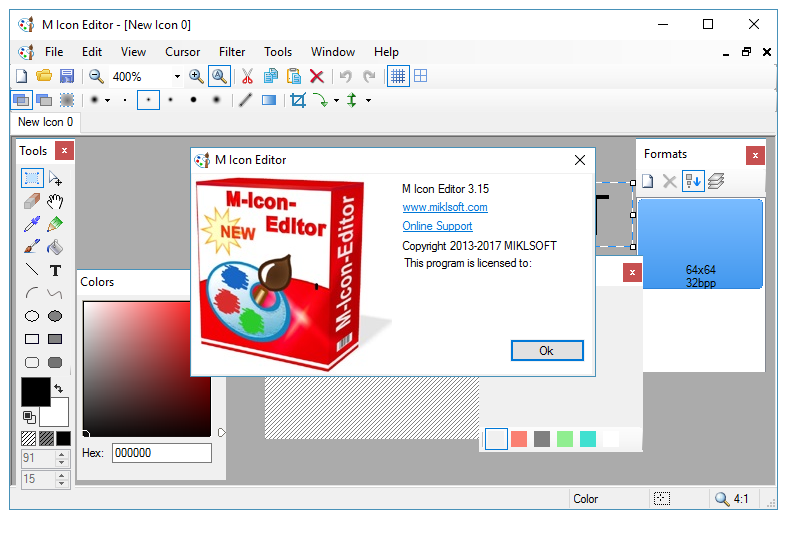Click the black foreground color swatch
Screen dimensions: 787x543
tap(36, 392)
